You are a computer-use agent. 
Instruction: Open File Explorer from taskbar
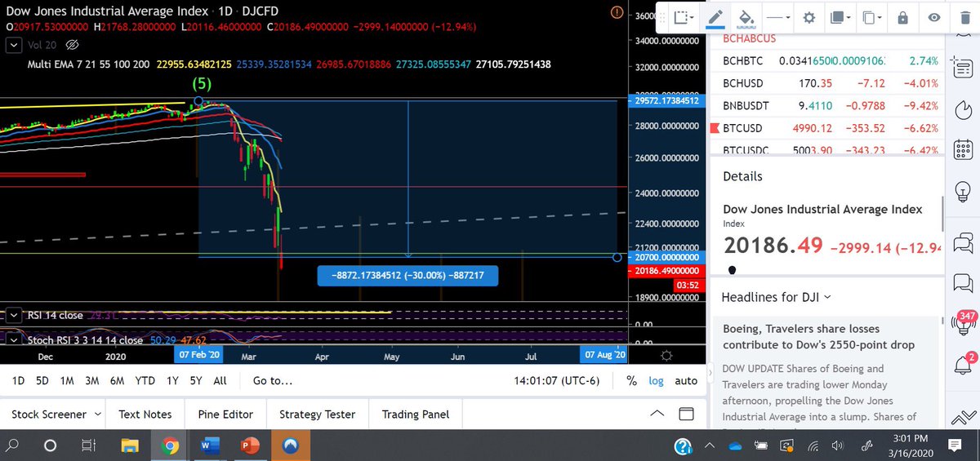click(x=131, y=445)
